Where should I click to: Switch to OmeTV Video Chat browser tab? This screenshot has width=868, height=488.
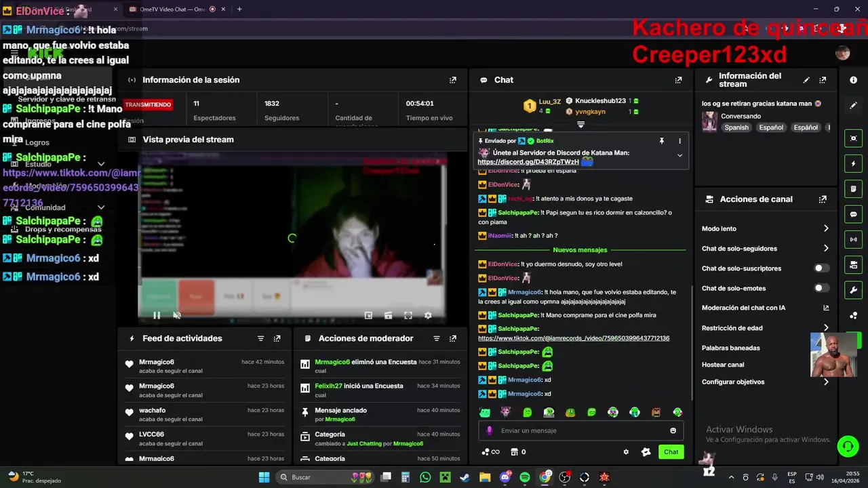click(x=172, y=9)
